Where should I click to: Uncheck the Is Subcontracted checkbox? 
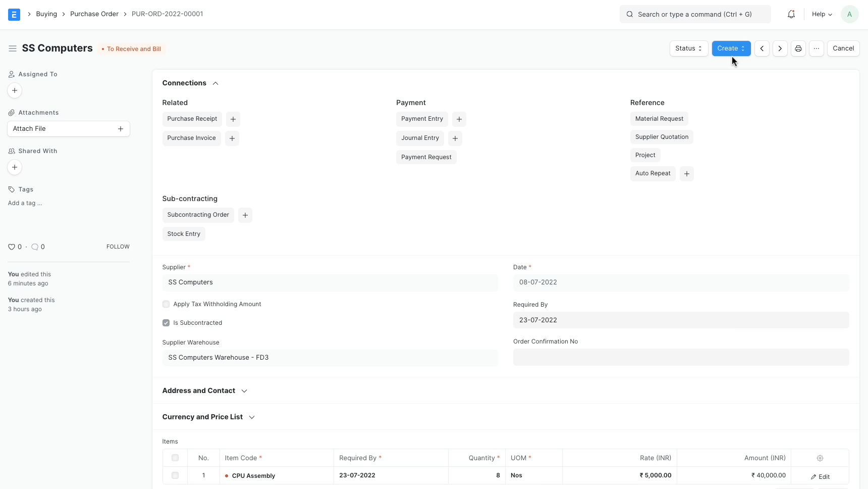[166, 323]
